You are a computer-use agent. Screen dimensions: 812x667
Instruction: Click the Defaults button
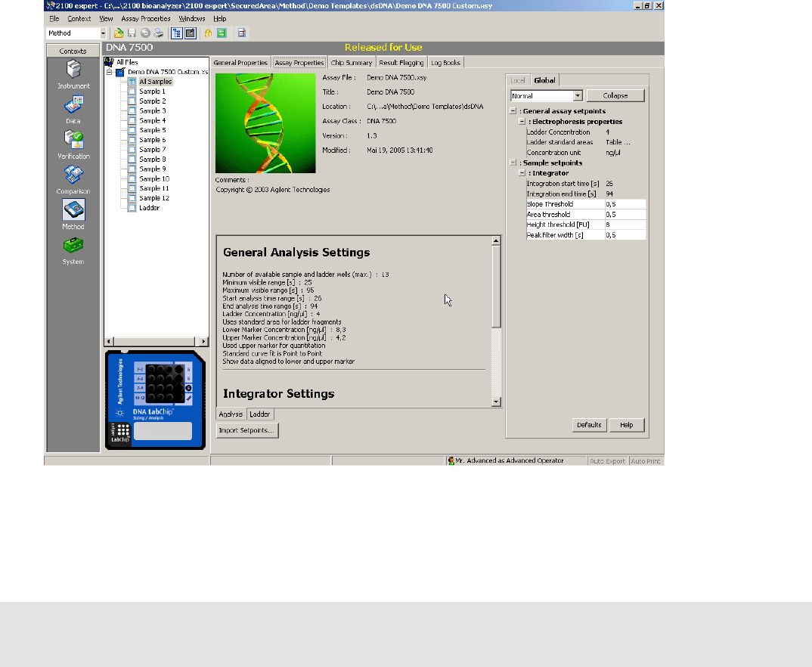pyautogui.click(x=589, y=425)
